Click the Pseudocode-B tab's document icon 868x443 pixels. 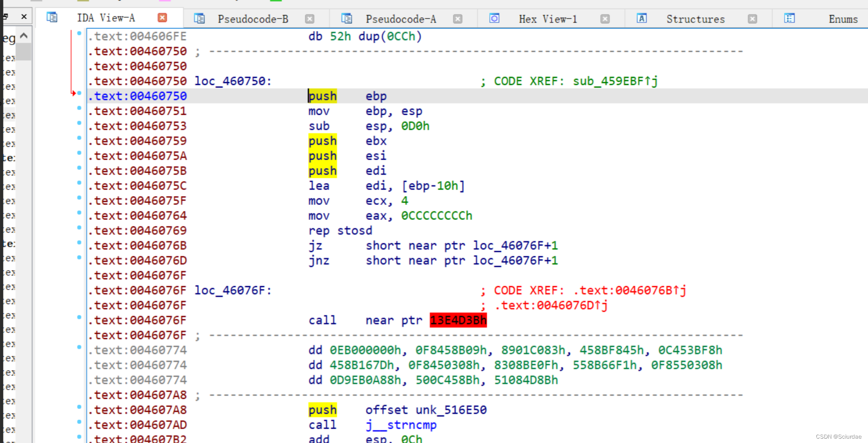(x=199, y=19)
